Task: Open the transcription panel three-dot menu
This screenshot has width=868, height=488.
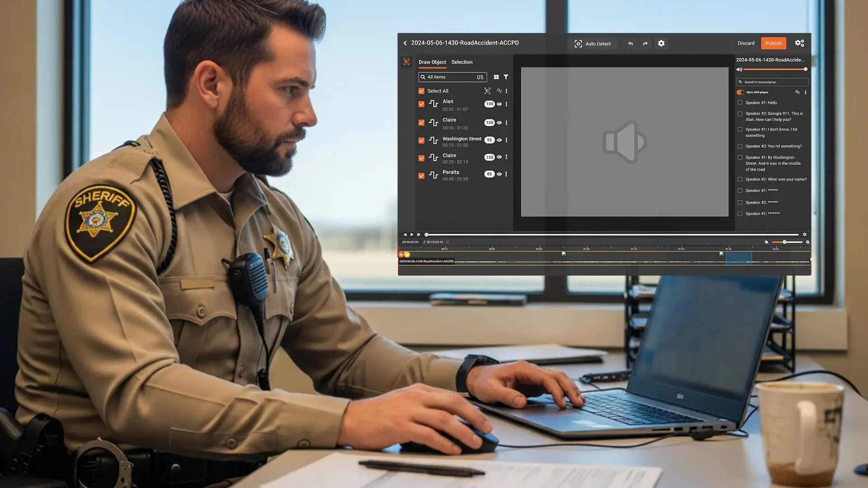Action: tap(805, 92)
